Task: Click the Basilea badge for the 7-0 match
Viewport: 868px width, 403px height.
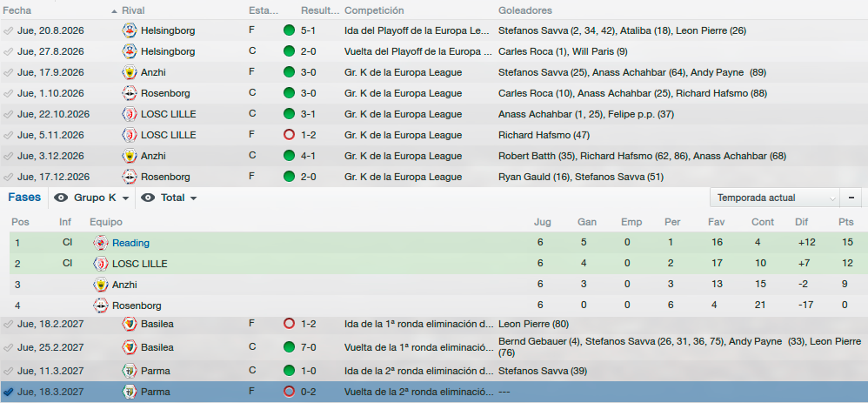Action: click(x=129, y=347)
